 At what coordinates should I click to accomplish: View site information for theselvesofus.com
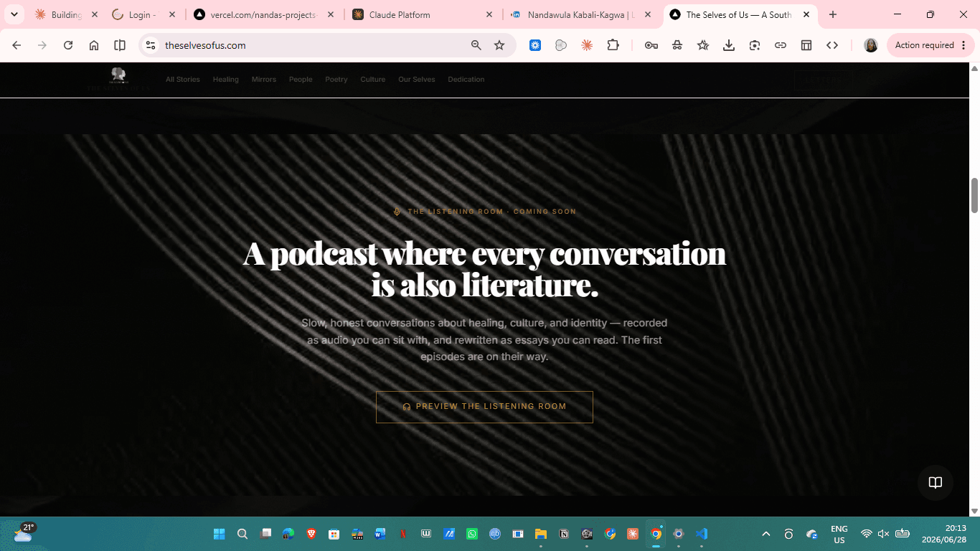[x=150, y=45]
